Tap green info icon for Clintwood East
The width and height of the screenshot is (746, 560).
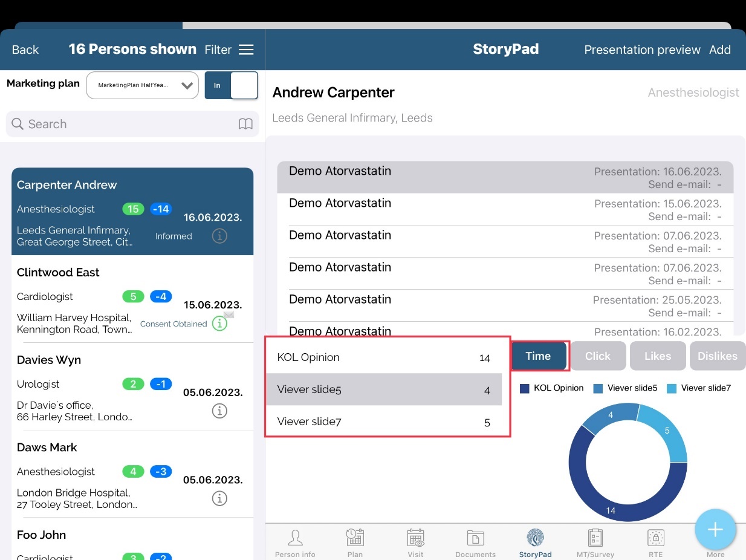click(x=220, y=324)
